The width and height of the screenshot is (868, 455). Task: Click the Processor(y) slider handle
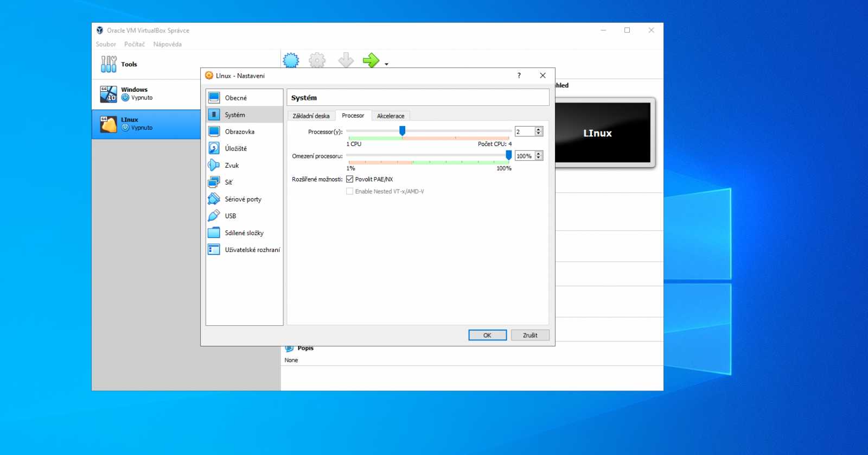tap(403, 131)
